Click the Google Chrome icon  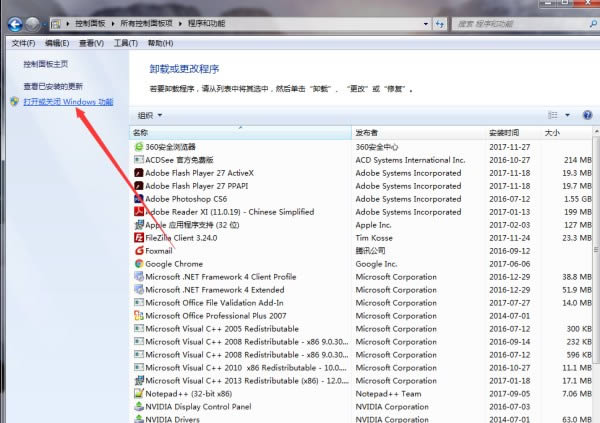point(139,264)
